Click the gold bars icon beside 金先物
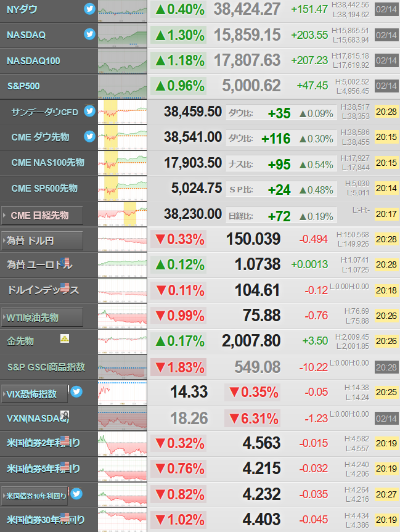Screen dimensions: 400x532 (65, 338)
